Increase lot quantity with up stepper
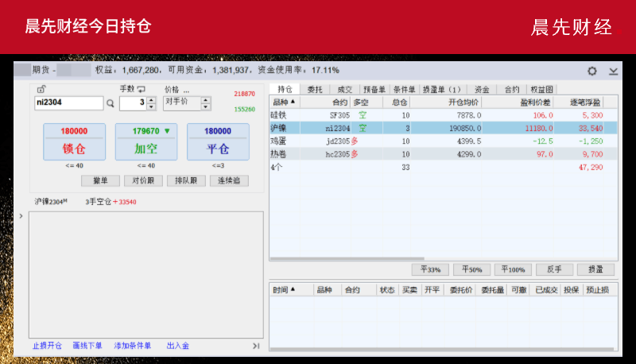This screenshot has width=636, height=364. pyautogui.click(x=152, y=99)
